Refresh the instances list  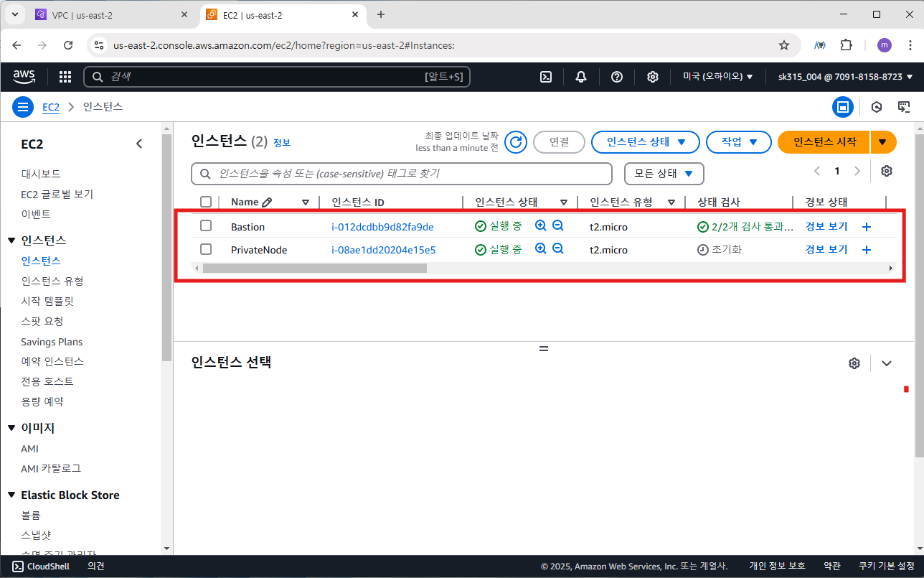point(516,142)
